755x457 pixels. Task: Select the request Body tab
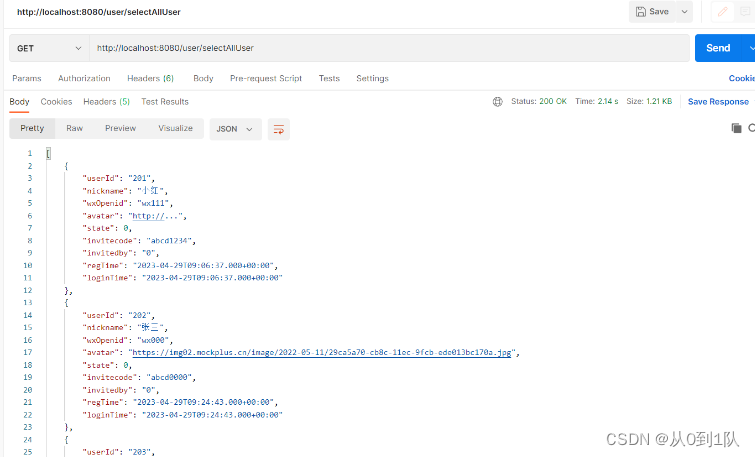coord(203,78)
